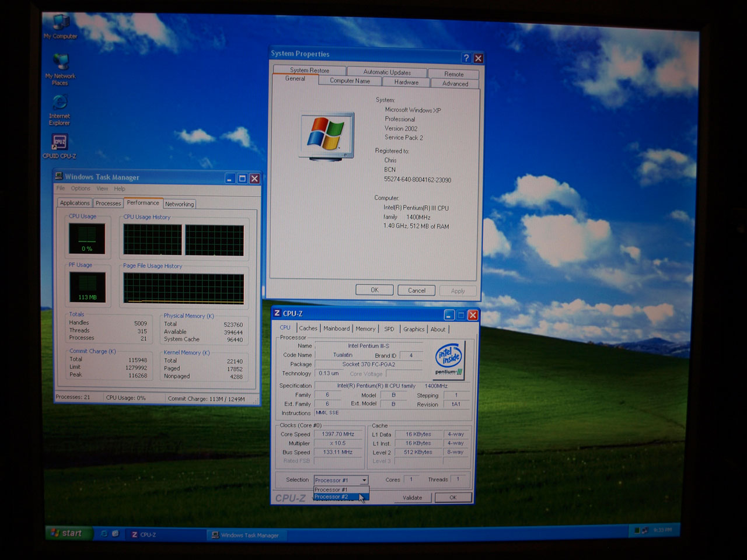Open the About tab in CPU-Z

[438, 330]
